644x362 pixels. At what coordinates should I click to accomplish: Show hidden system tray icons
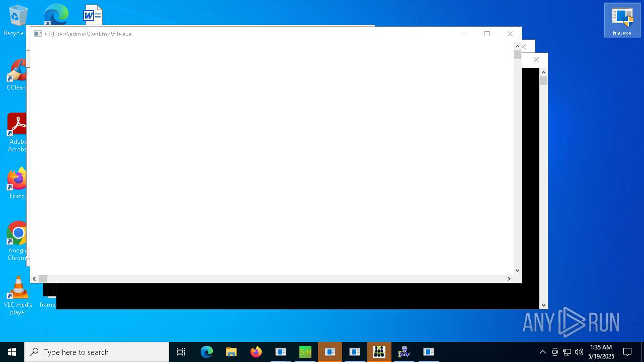pos(542,352)
